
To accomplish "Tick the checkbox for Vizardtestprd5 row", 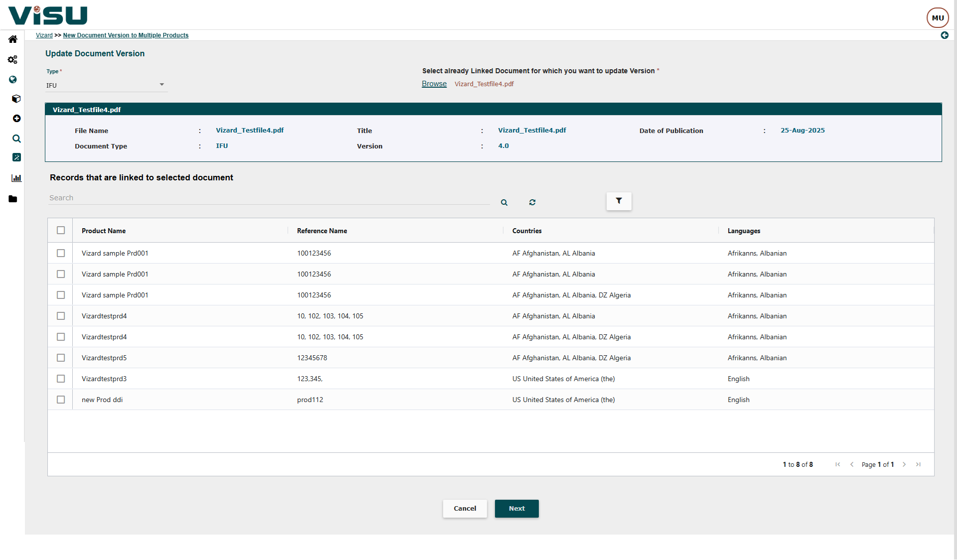I will [x=61, y=358].
